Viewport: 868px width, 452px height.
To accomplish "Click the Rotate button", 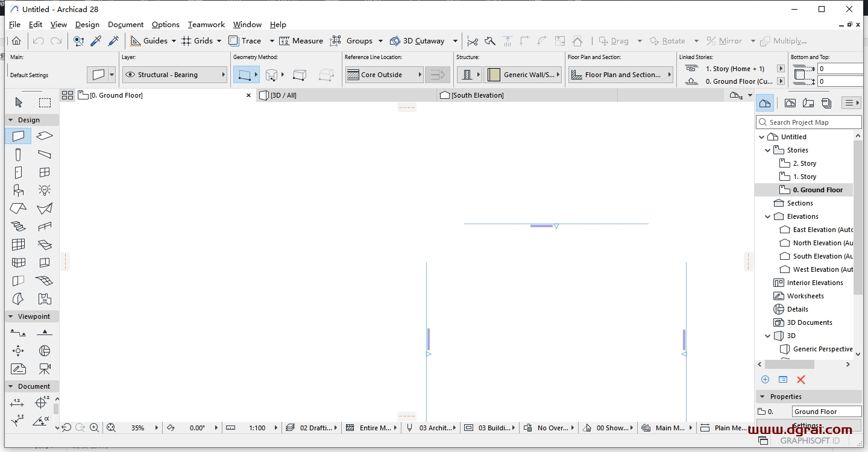I will (667, 41).
